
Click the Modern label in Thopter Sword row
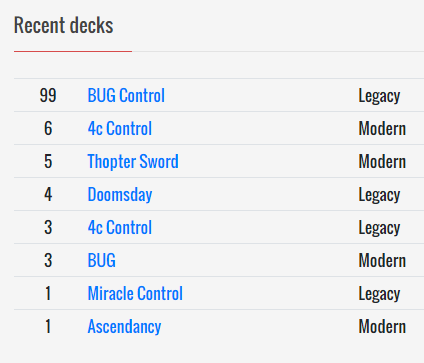click(x=382, y=161)
